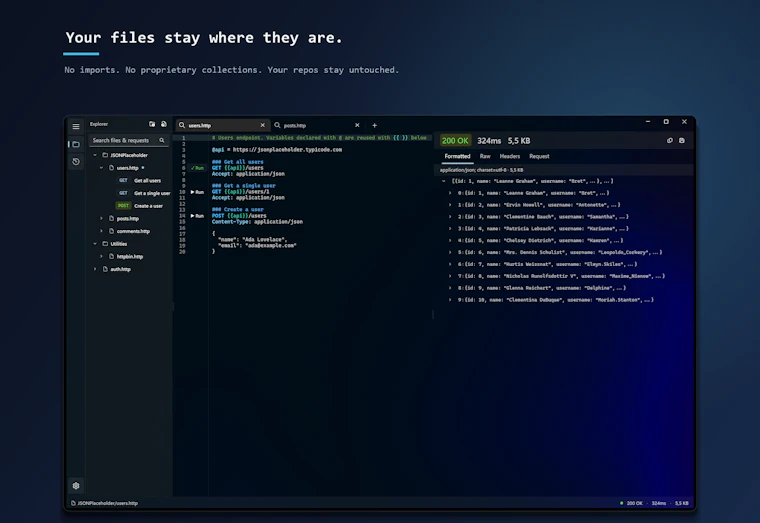Expand the Leanne Graham JSON entry

coord(450,193)
